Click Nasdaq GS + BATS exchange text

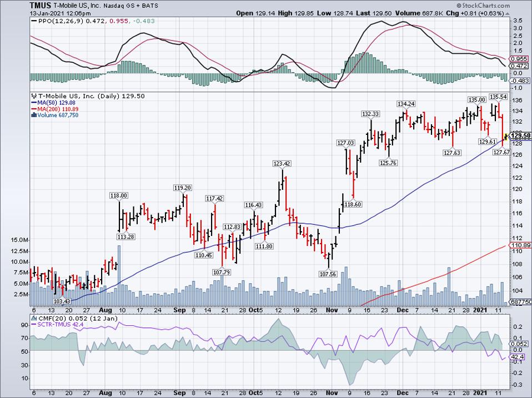coord(130,6)
